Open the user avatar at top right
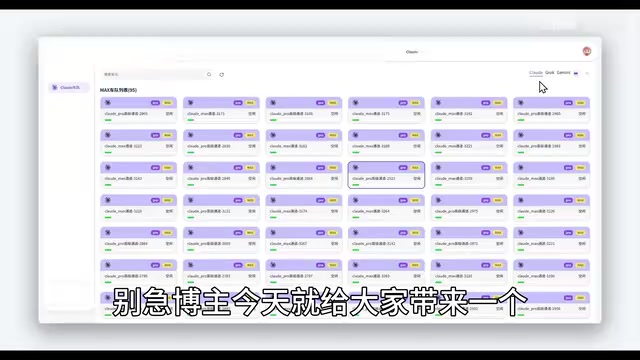This screenshot has height=360, width=640. 587,51
